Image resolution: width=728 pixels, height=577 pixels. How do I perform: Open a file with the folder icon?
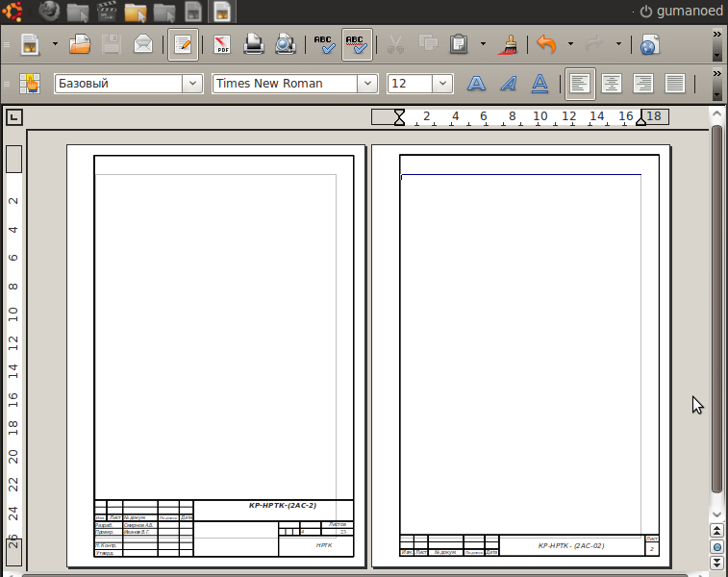click(x=81, y=44)
